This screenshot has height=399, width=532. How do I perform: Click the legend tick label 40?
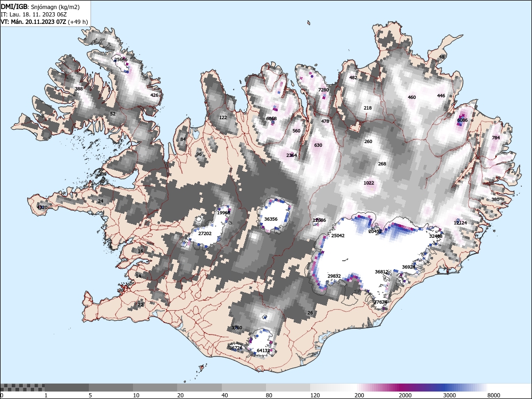(225, 395)
